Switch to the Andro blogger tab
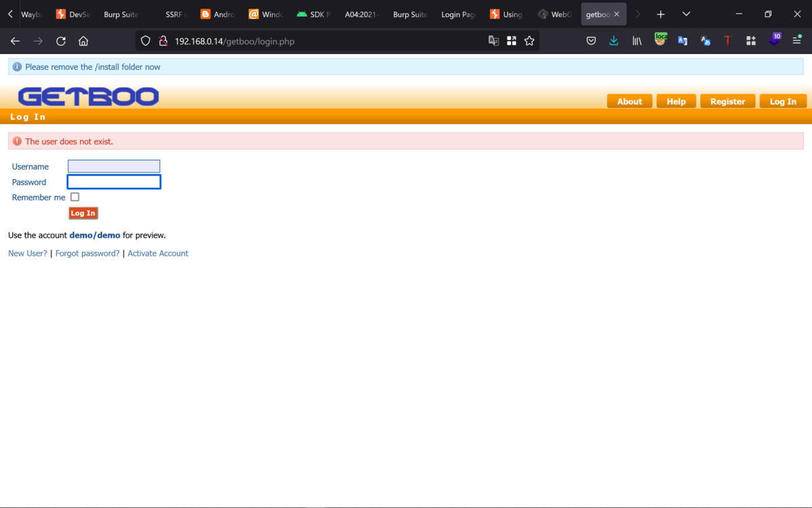This screenshot has height=508, width=812. tap(218, 14)
